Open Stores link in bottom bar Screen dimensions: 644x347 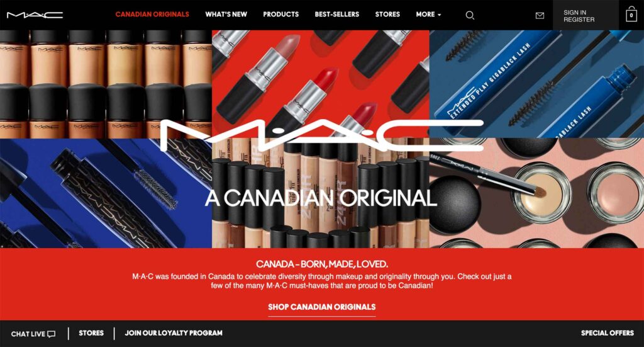pyautogui.click(x=91, y=333)
